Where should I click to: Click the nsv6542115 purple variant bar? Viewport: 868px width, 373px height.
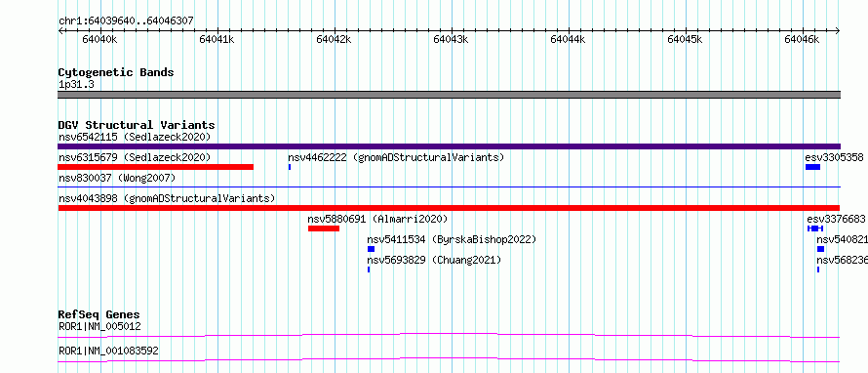[449, 146]
